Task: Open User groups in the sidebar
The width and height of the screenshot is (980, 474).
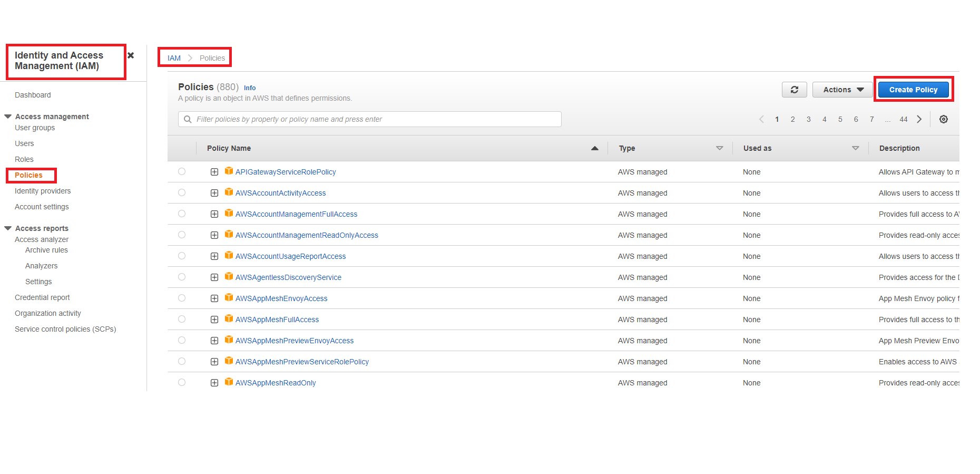Action: coord(35,128)
